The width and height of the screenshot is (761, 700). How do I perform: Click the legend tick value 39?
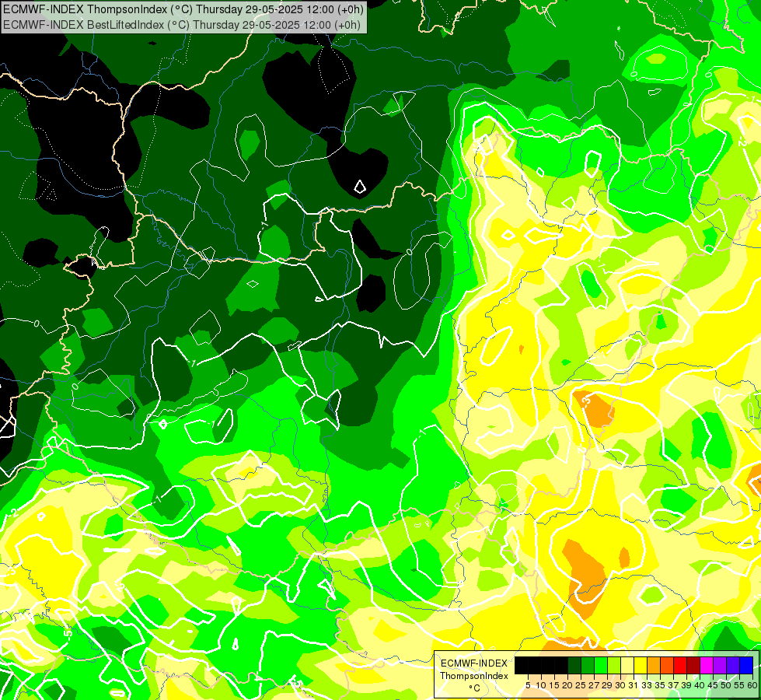(x=687, y=685)
